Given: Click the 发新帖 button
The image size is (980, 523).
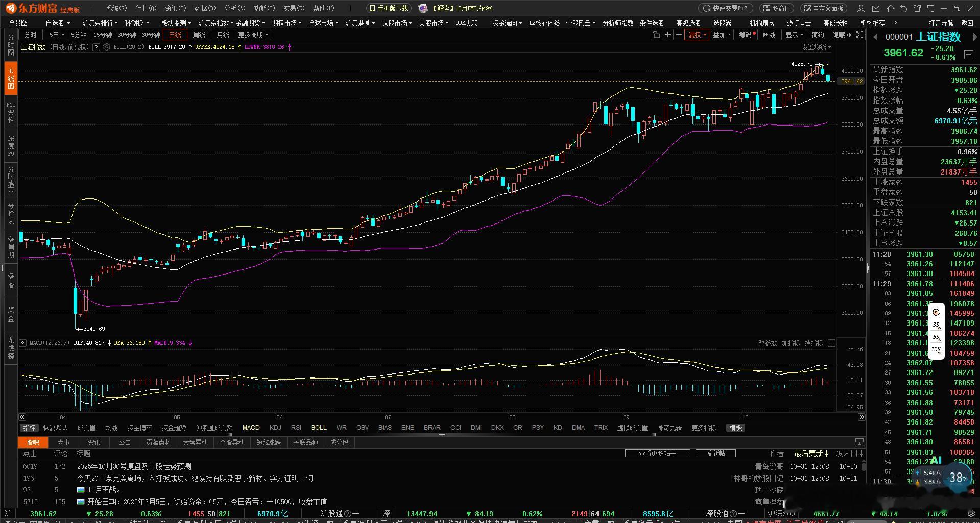Looking at the screenshot, I should (x=715, y=453).
